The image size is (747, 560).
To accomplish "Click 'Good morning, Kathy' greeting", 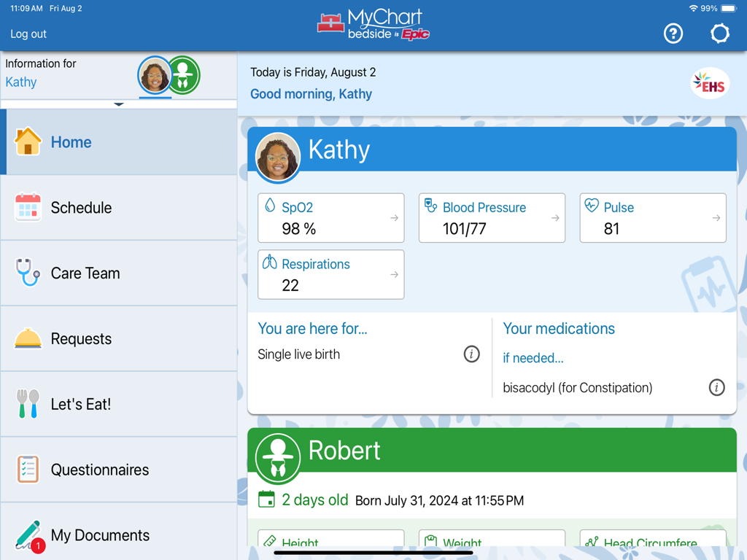I will (x=311, y=94).
